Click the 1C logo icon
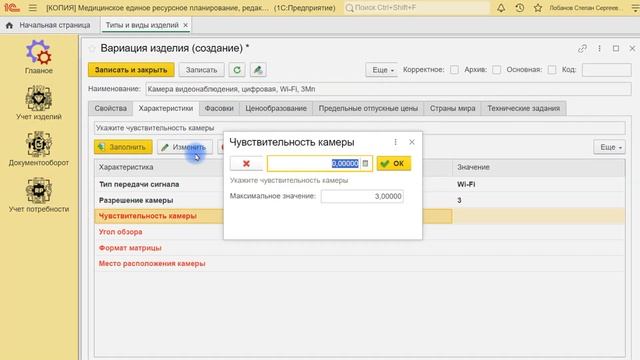Image resolution: width=640 pixels, height=360 pixels. tap(12, 8)
